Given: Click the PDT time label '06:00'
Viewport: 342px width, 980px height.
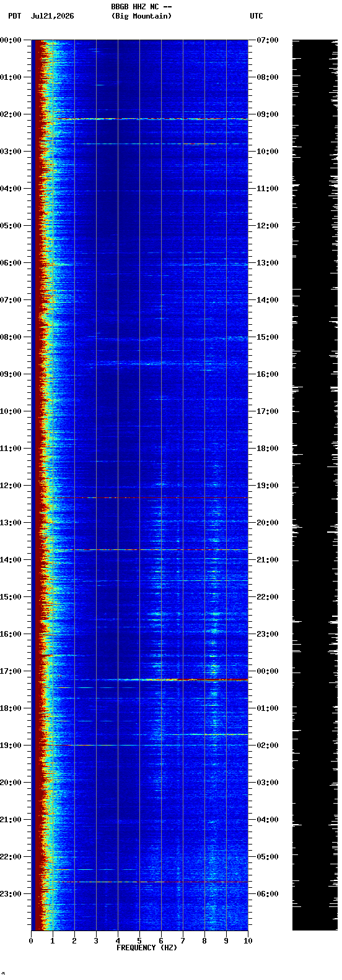Looking at the screenshot, I should 11,263.
